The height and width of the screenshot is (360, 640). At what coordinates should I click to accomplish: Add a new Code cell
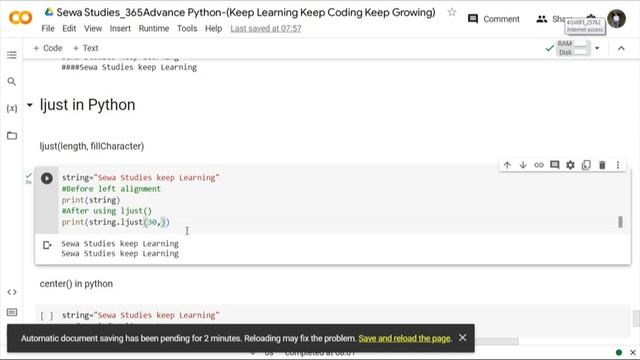click(x=48, y=48)
